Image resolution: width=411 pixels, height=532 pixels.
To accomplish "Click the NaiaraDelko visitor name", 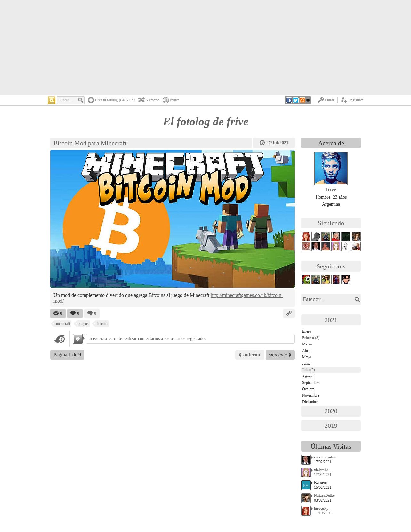I will pyautogui.click(x=324, y=496).
